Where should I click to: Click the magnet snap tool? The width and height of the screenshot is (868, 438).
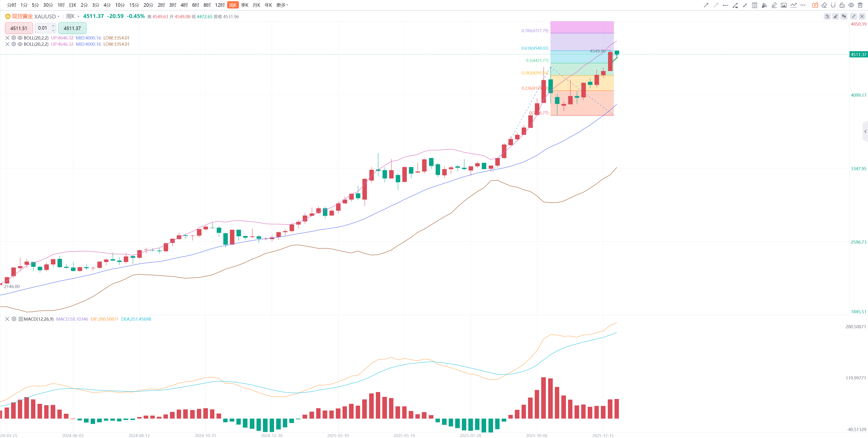pos(833,5)
